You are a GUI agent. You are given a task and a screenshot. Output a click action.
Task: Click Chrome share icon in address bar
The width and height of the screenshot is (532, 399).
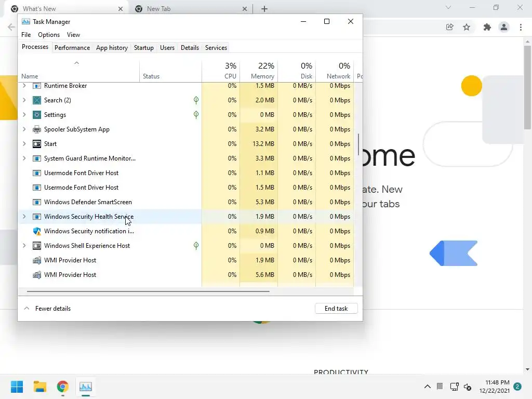point(449,27)
